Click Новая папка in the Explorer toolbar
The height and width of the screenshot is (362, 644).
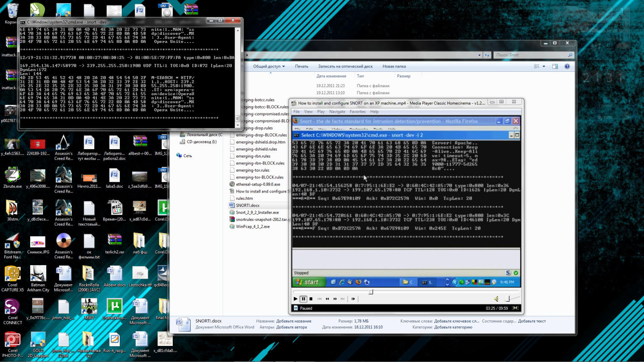pos(394,66)
